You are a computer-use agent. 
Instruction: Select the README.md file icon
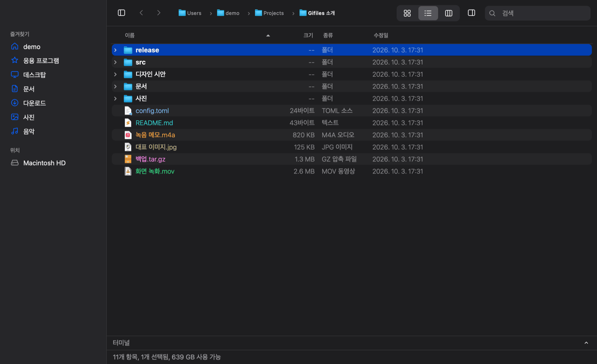[x=128, y=123]
